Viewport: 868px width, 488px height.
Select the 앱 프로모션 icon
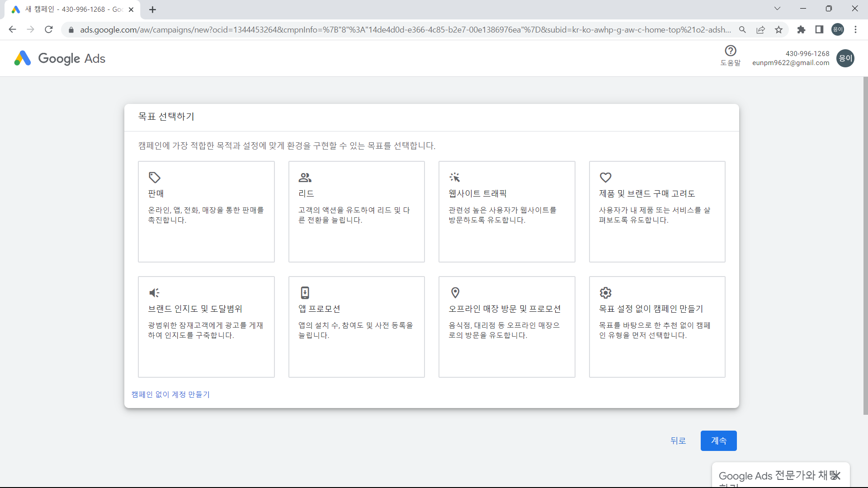(305, 292)
